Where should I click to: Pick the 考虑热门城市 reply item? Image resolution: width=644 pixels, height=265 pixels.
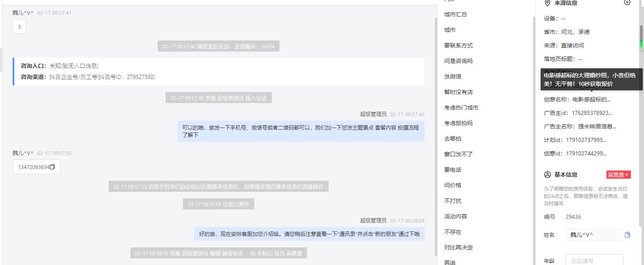461,108
